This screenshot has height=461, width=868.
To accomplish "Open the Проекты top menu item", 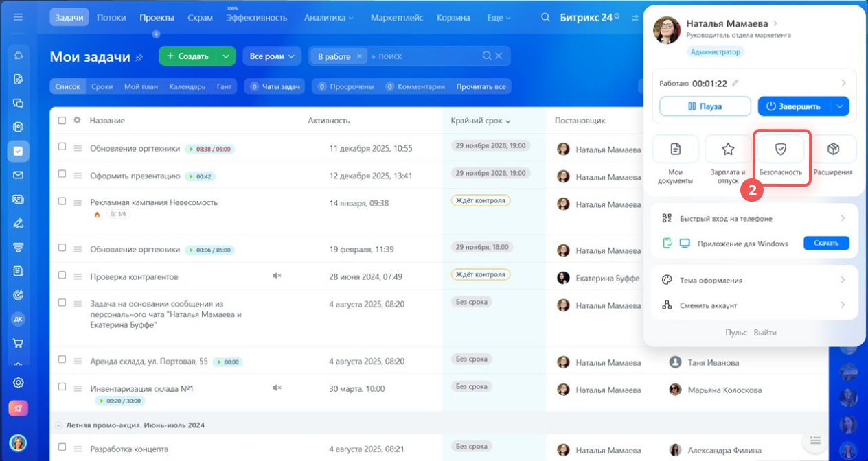I will pyautogui.click(x=157, y=17).
